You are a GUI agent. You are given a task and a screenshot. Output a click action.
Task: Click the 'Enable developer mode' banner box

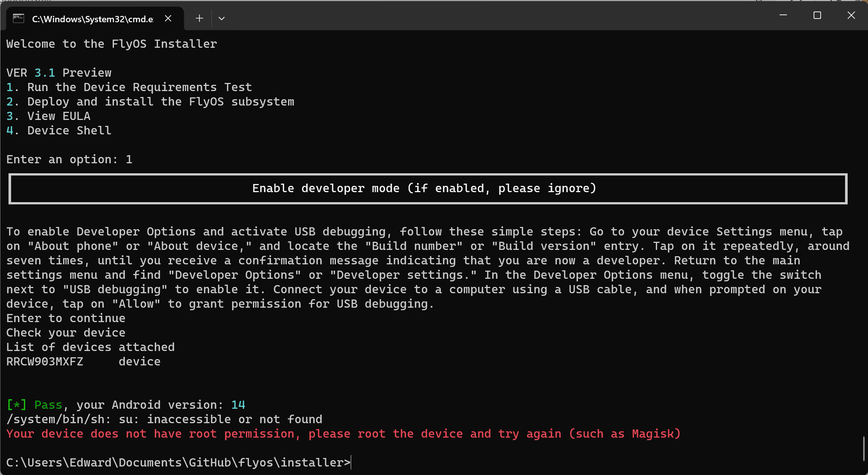[428, 189]
